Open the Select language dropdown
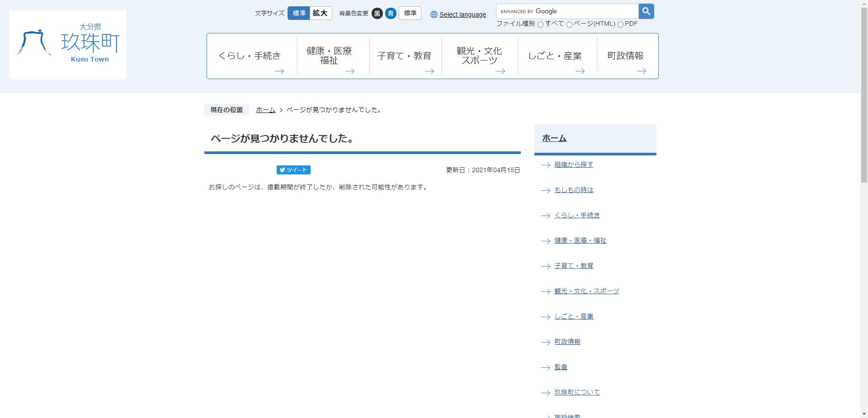Viewport: 868px width, 418px height. click(462, 14)
